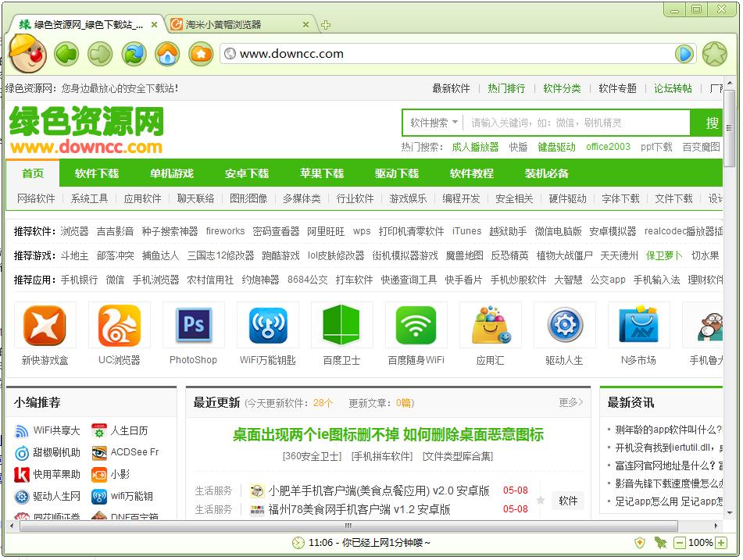
Task: Select the 百度卫士 icon
Action: (341, 326)
